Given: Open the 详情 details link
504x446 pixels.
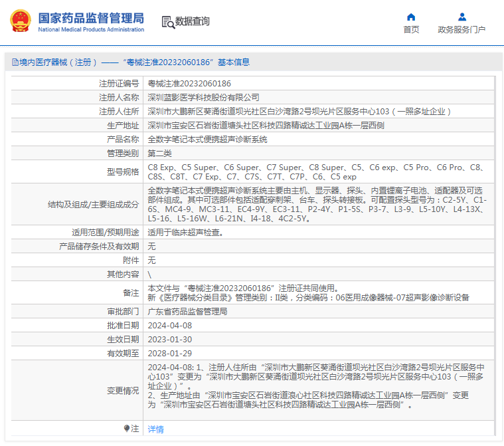Looking at the screenshot, I should [155, 429].
